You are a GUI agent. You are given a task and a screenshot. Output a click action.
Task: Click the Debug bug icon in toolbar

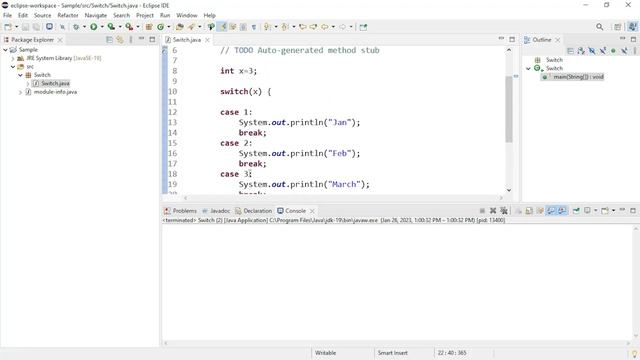(76, 27)
